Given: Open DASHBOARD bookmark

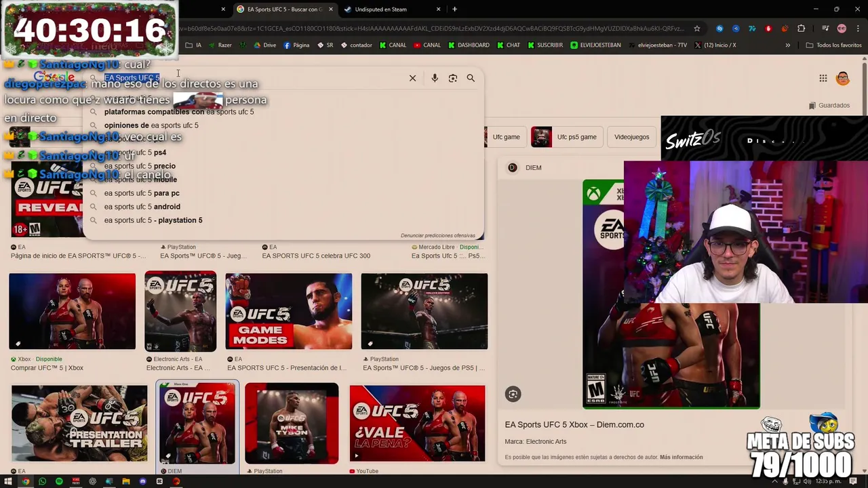Looking at the screenshot, I should 468,45.
